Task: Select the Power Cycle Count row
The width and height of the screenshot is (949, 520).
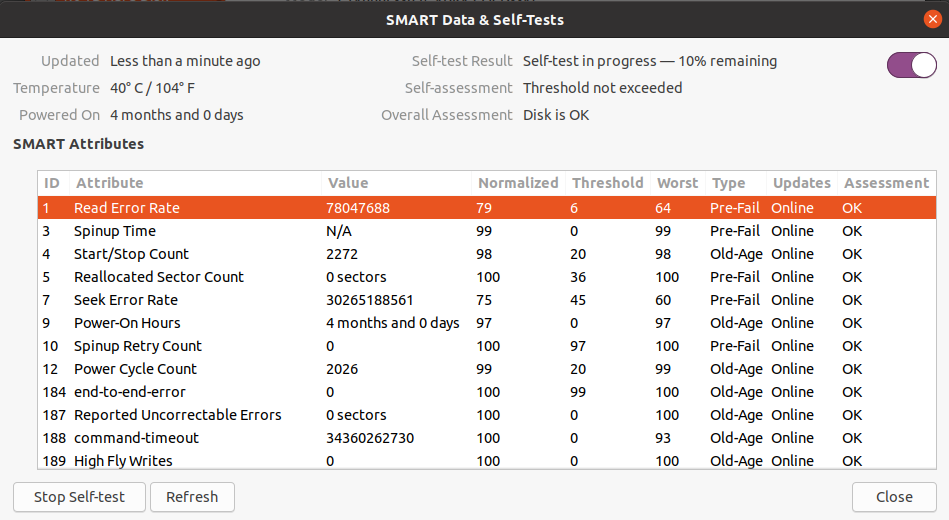Action: coord(487,369)
